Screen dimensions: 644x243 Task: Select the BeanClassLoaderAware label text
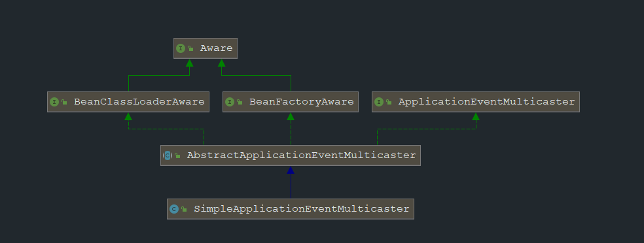pos(139,102)
